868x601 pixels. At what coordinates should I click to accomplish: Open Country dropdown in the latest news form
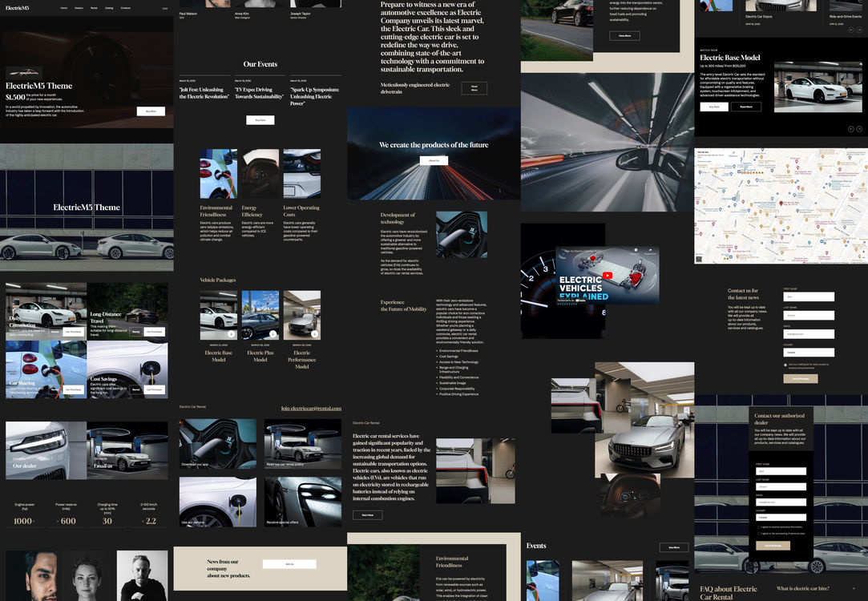pos(809,352)
